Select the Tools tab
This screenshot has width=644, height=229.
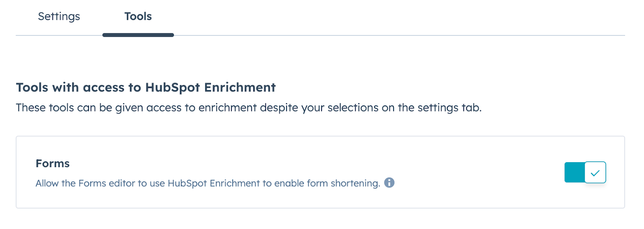pos(138,17)
